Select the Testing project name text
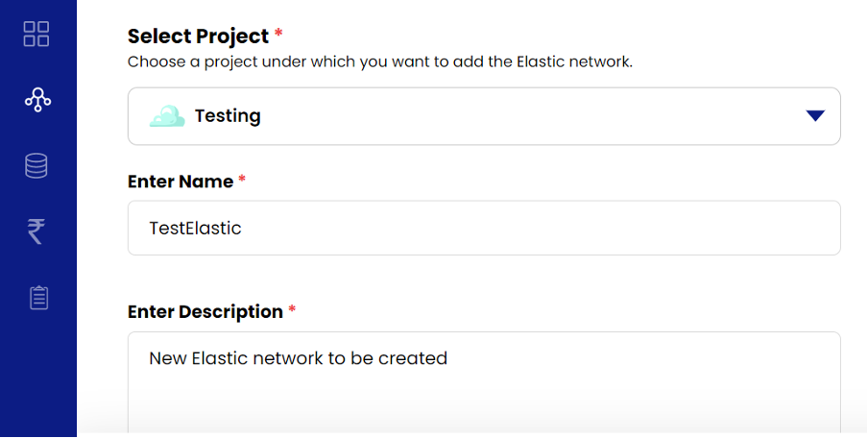The width and height of the screenshot is (868, 438). (228, 116)
